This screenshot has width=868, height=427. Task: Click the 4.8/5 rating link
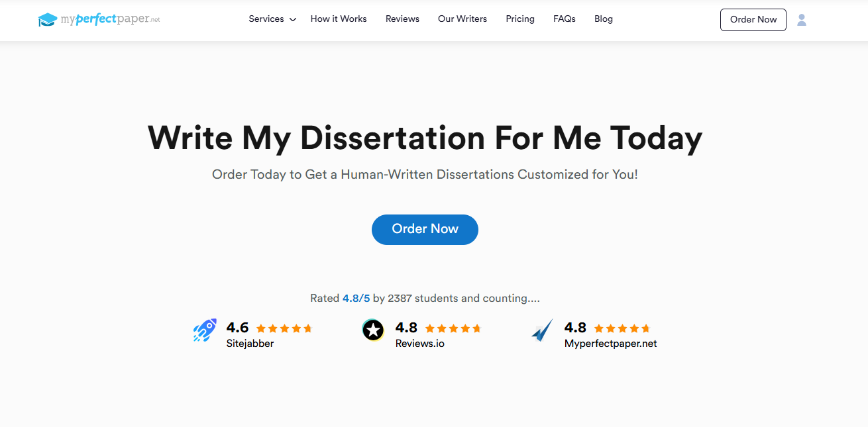[356, 299]
